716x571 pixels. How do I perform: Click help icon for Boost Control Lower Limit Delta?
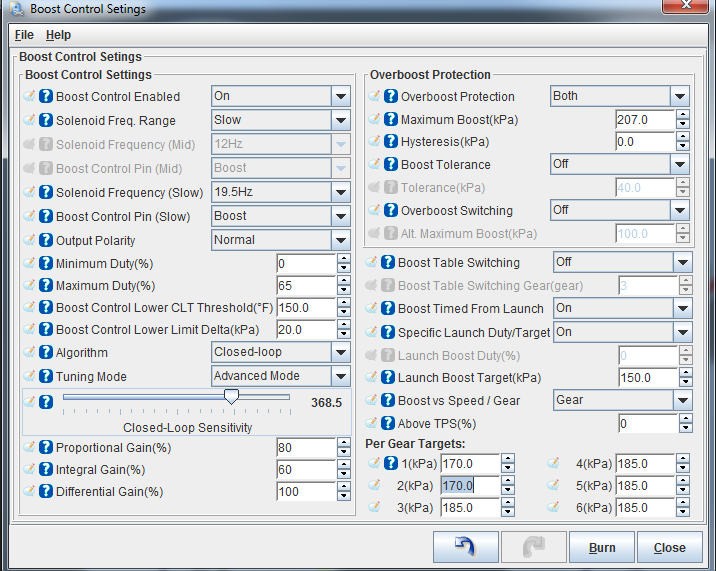coord(46,329)
